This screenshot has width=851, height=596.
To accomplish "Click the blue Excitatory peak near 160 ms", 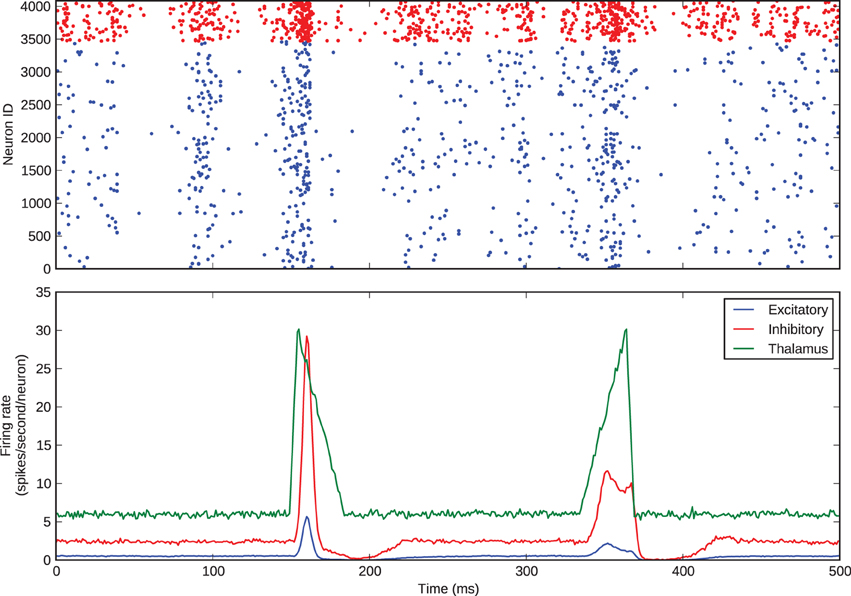I will click(307, 517).
